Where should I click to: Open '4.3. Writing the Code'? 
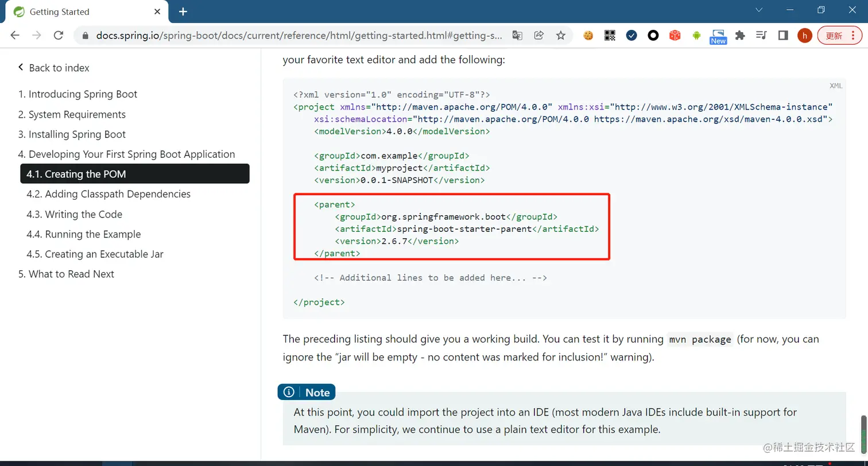coord(75,214)
